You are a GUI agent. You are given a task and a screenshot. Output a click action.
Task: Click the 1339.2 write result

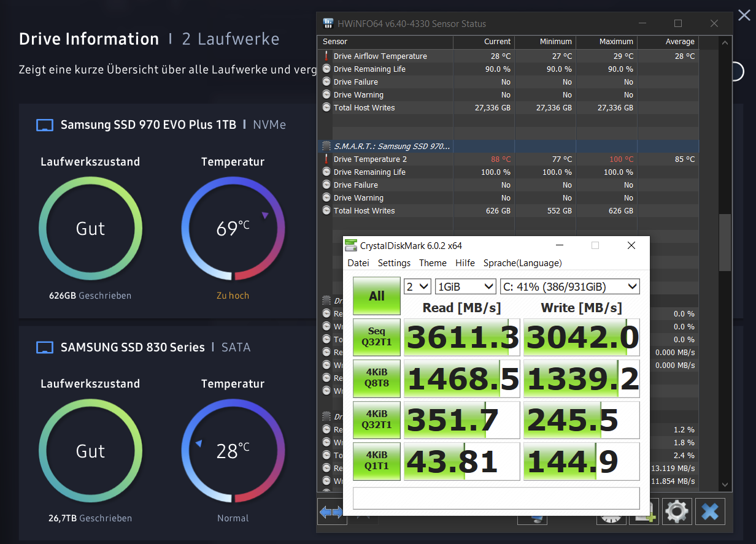(x=582, y=378)
